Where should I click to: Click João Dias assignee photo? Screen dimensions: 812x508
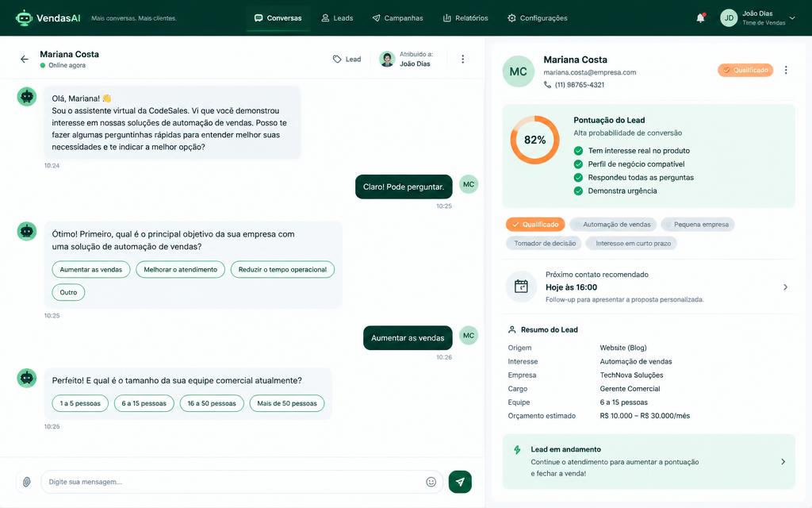[387, 59]
